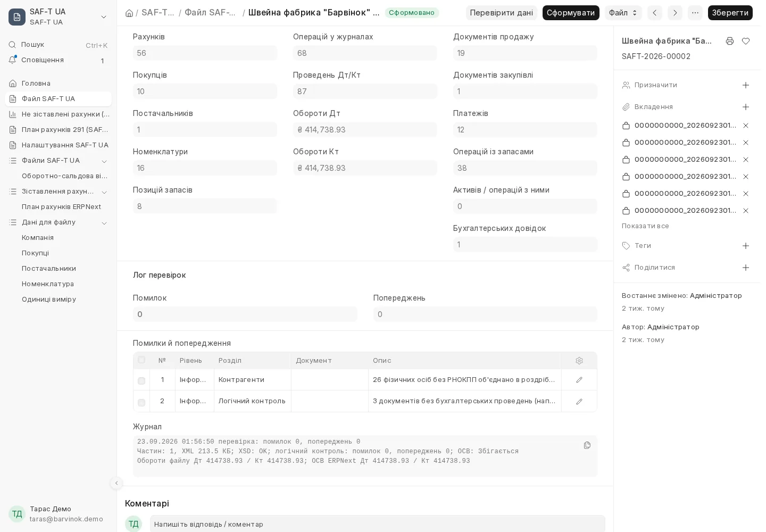
Task: Click the home icon in breadcrumb
Action: (129, 13)
